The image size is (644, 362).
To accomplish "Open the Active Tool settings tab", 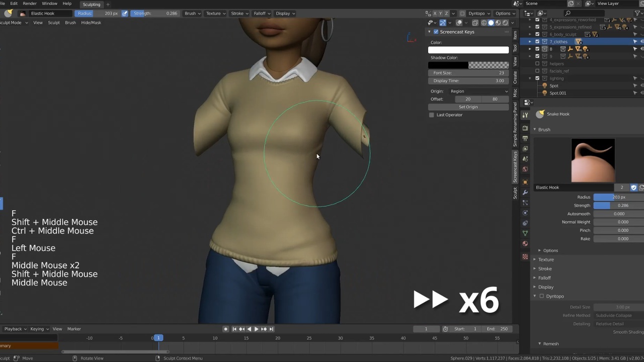I will click(x=525, y=114).
